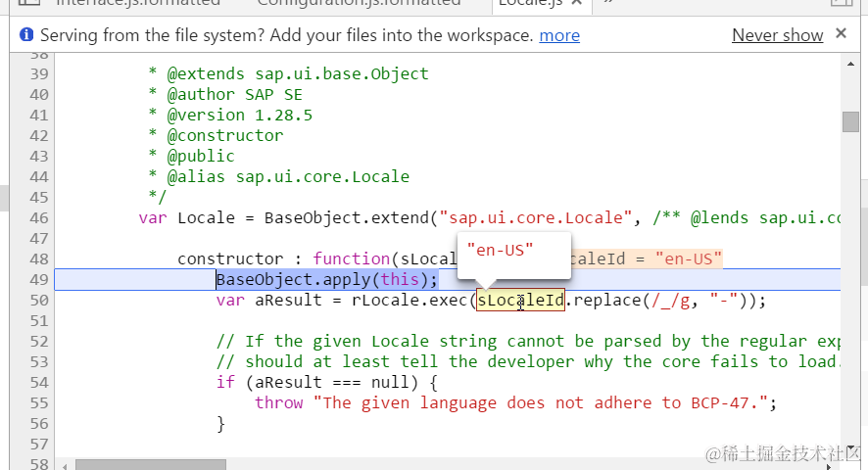This screenshot has width=868, height=470.
Task: Click gutter line number 41
Action: pos(39,116)
